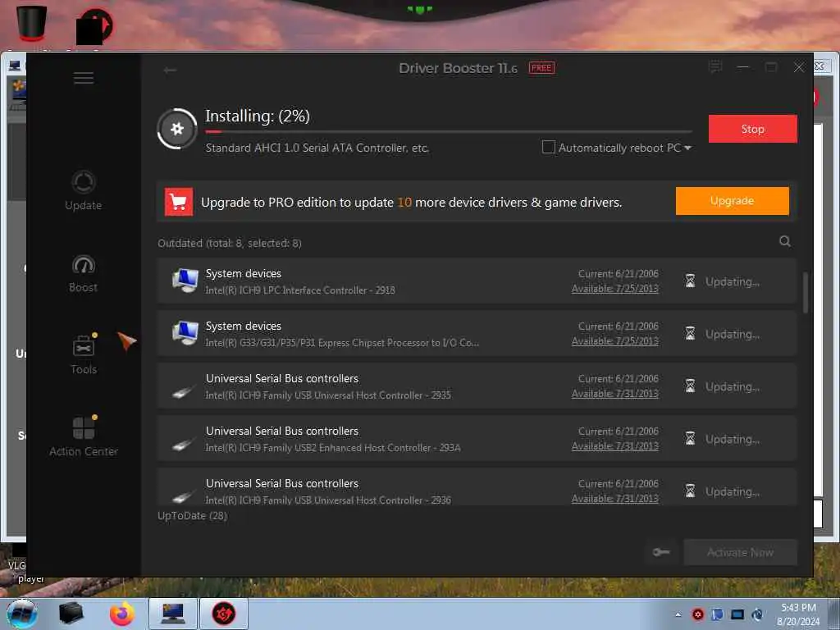Click the spinning gear installing icon
The image size is (840, 630).
point(177,129)
